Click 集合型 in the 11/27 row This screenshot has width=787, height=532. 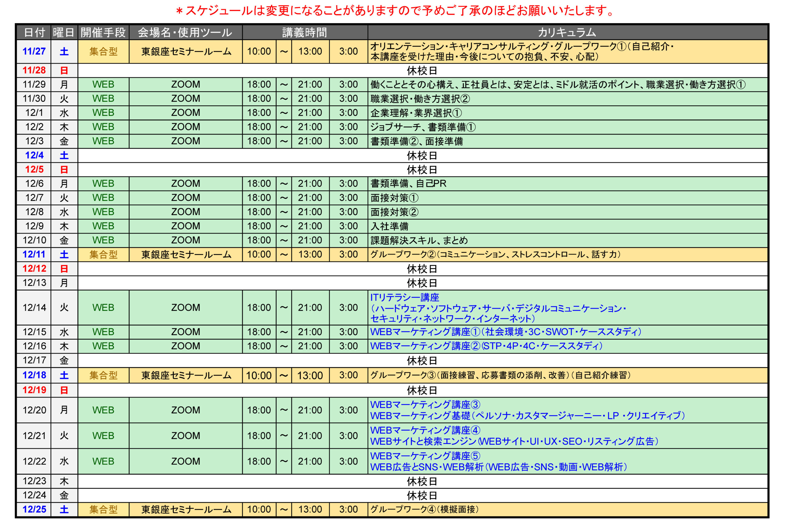[x=103, y=51]
